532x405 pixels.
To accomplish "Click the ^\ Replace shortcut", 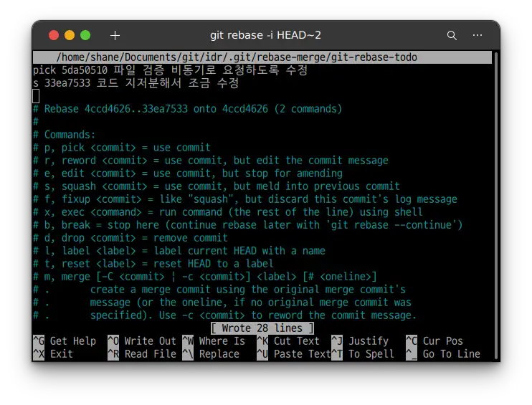I will click(x=211, y=354).
